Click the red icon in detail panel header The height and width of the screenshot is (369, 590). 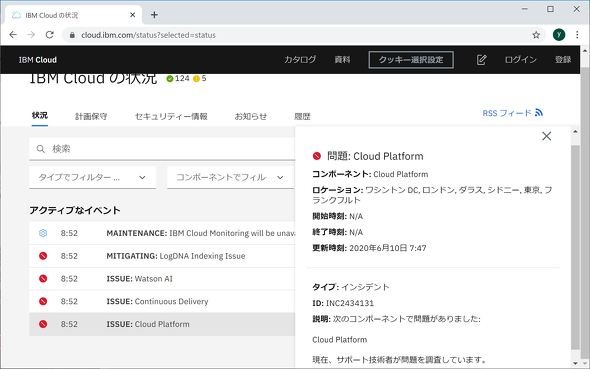317,156
